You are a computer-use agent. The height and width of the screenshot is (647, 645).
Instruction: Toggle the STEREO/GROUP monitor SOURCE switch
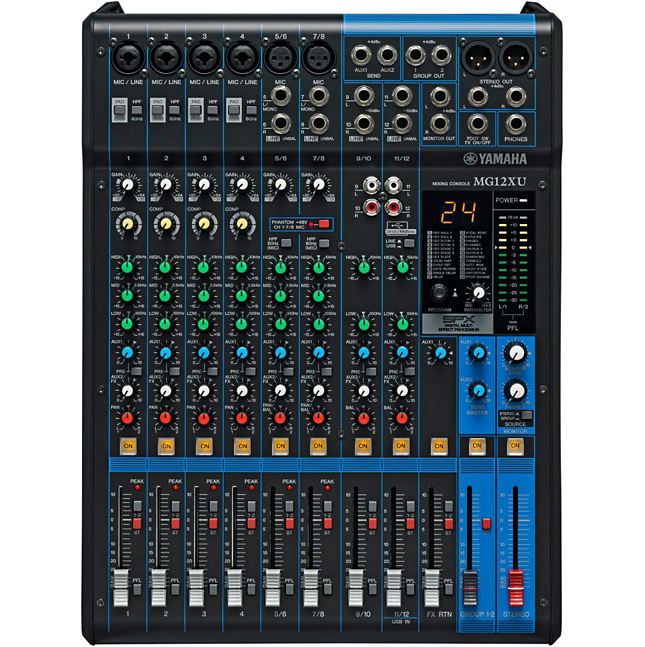(526, 415)
